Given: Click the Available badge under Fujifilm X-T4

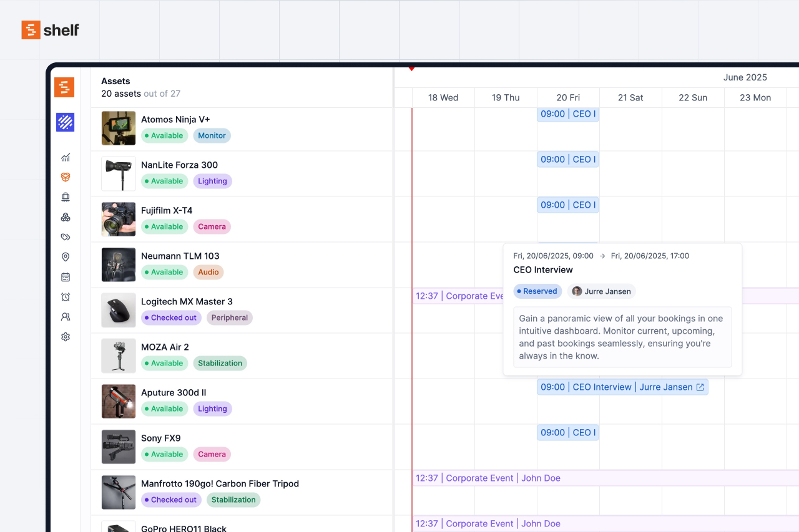Looking at the screenshot, I should pos(164,226).
